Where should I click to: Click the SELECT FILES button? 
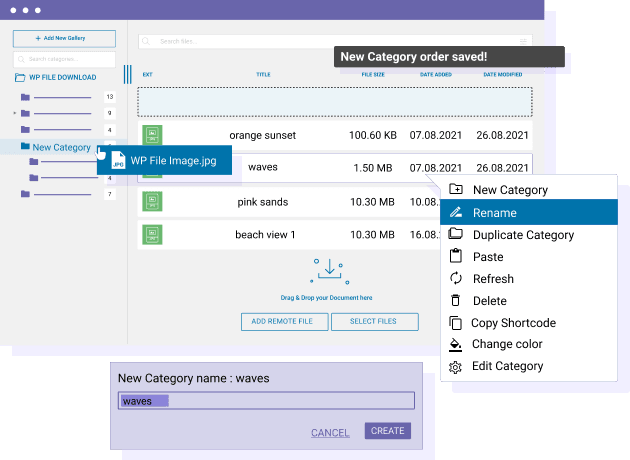pos(372,321)
